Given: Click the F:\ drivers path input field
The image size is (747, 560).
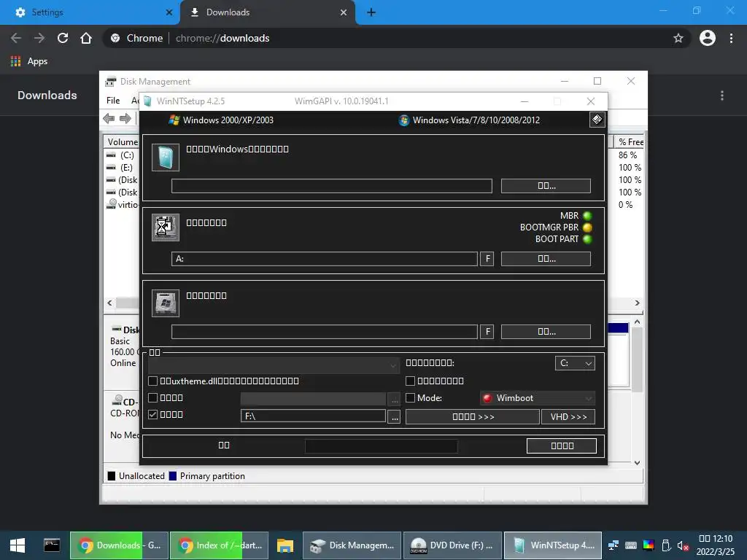Looking at the screenshot, I should tap(313, 416).
